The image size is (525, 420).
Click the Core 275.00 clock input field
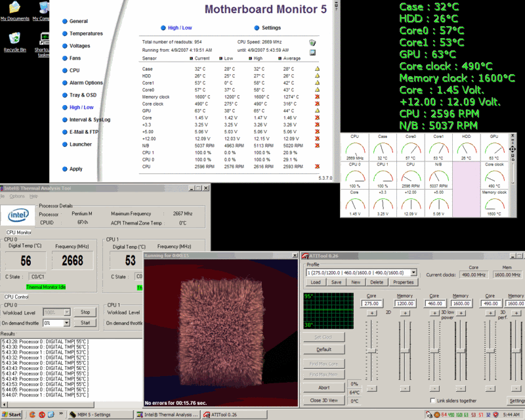click(371, 303)
